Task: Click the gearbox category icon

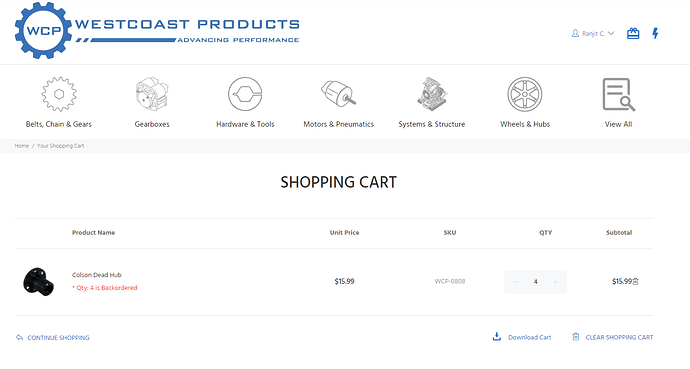Action: tap(152, 94)
